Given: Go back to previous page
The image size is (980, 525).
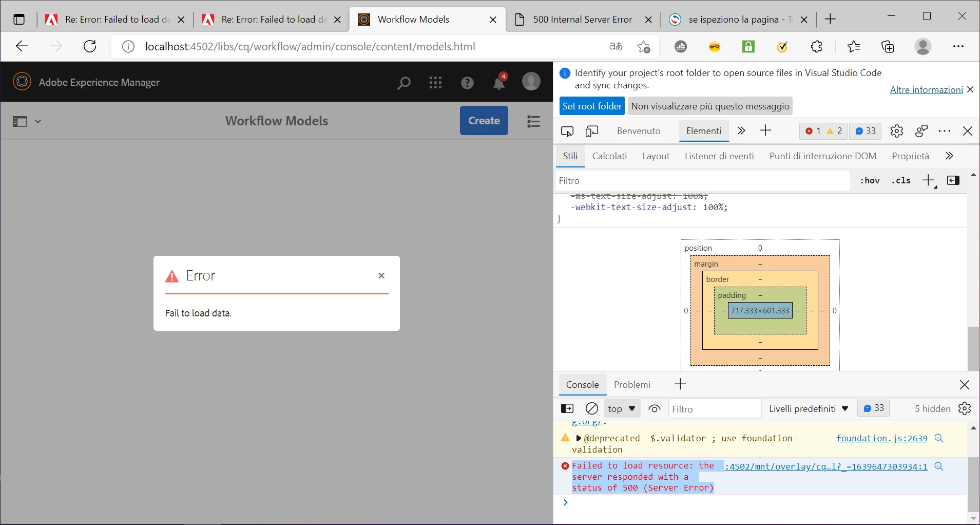Looking at the screenshot, I should click(x=22, y=47).
